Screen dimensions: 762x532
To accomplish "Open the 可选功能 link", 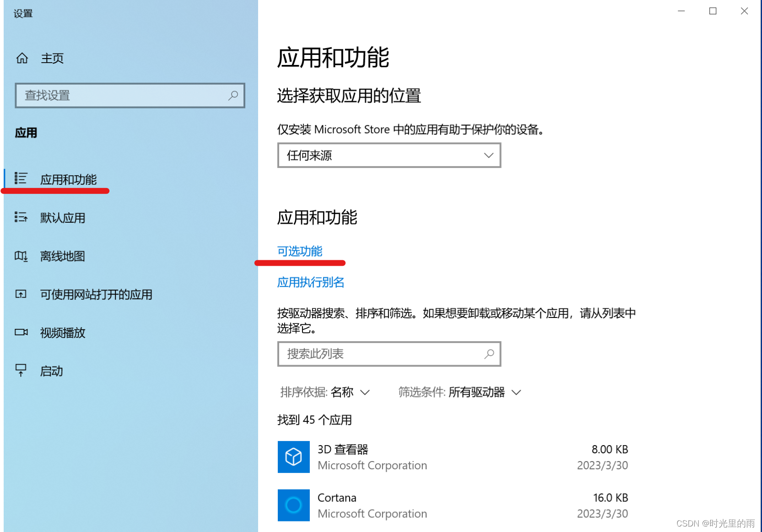I will pyautogui.click(x=300, y=251).
